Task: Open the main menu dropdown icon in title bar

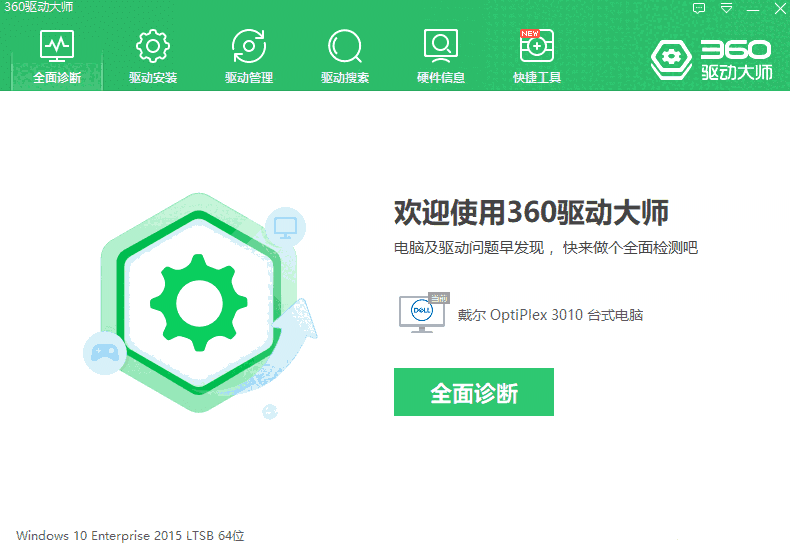Action: [x=726, y=9]
